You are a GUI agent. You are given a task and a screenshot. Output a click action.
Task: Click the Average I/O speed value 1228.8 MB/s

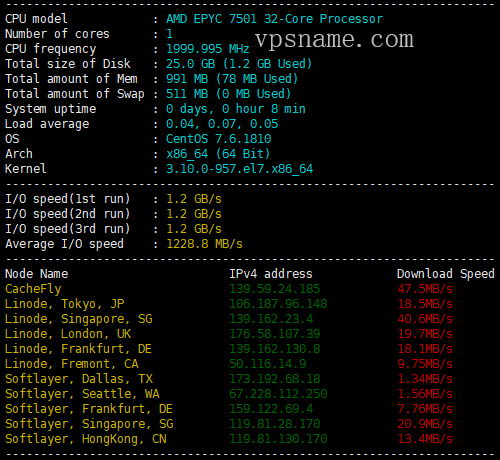[x=204, y=244]
